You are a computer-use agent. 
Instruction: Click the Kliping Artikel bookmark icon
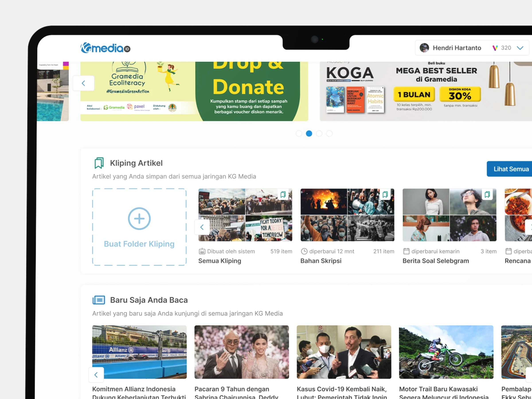(99, 163)
